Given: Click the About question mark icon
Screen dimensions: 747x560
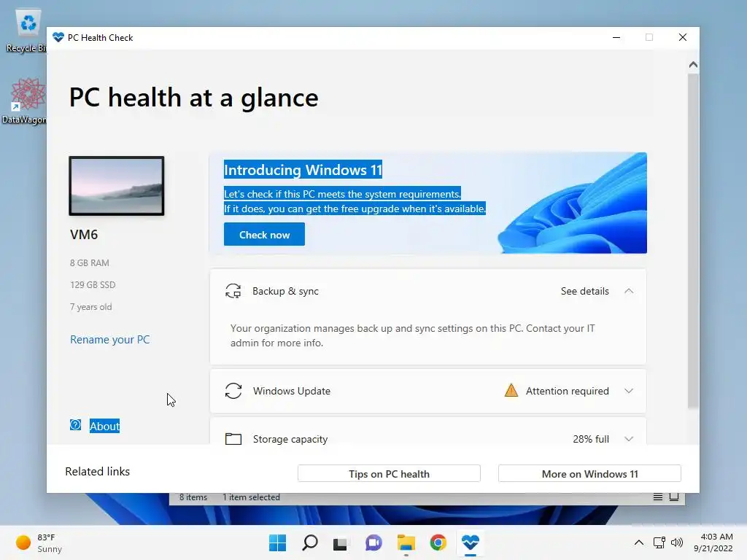Looking at the screenshot, I should (75, 425).
